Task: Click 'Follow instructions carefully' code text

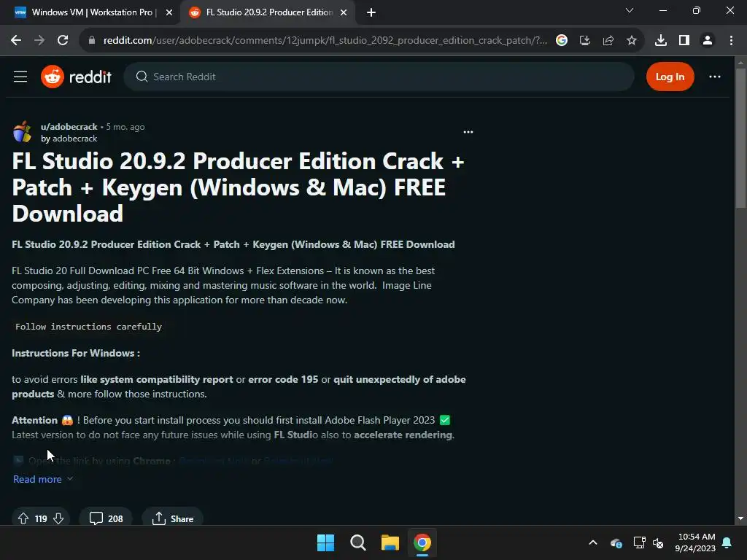Action: coord(88,327)
